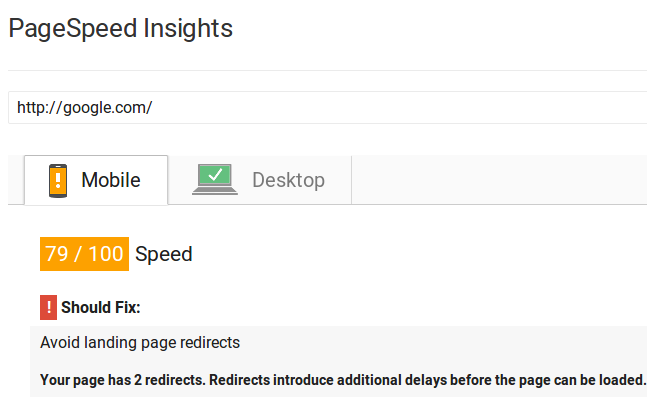
Task: Click the white checkmark on the laptop screen
Action: point(215,175)
